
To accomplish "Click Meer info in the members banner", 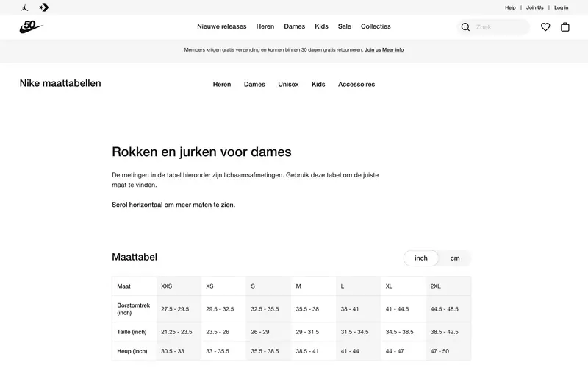I will 393,49.
